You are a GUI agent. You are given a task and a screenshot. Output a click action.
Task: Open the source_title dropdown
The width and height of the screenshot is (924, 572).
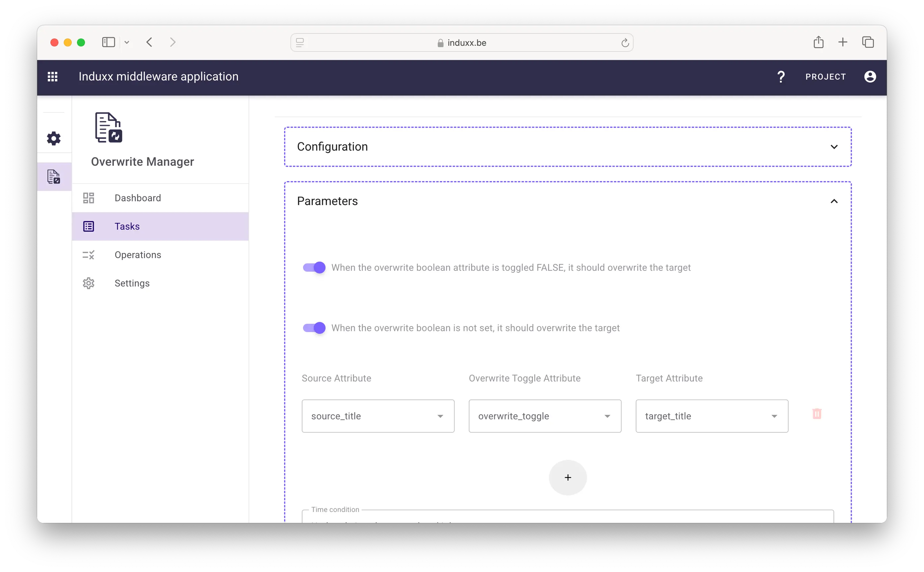[378, 416]
